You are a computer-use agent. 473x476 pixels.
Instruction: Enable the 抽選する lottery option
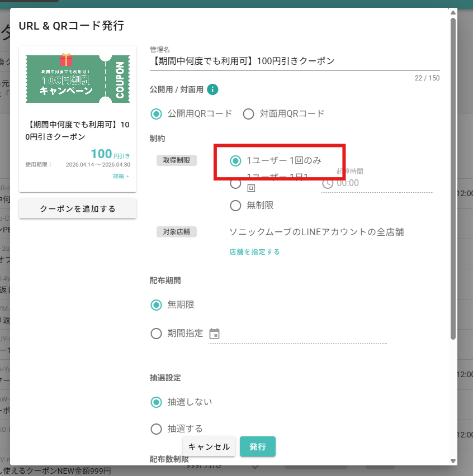coord(157,429)
